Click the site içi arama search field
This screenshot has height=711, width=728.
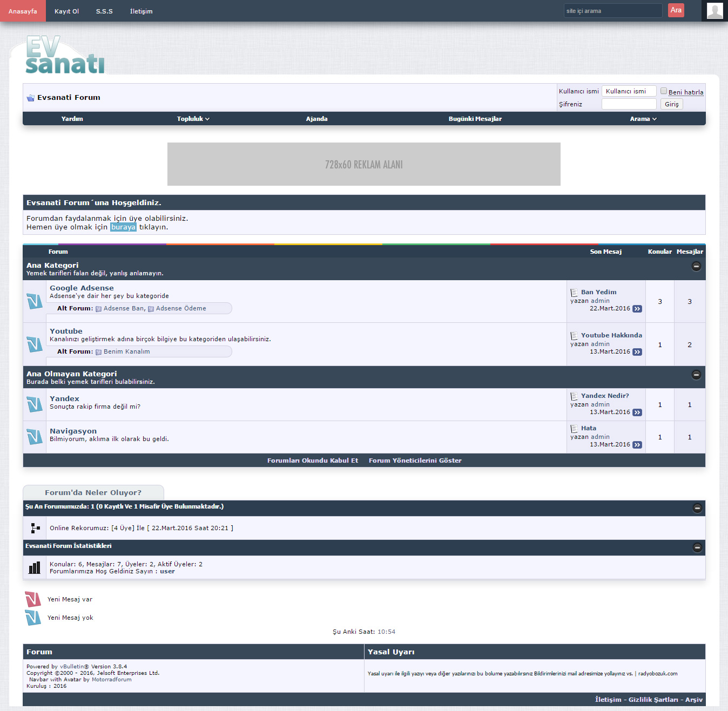(612, 11)
